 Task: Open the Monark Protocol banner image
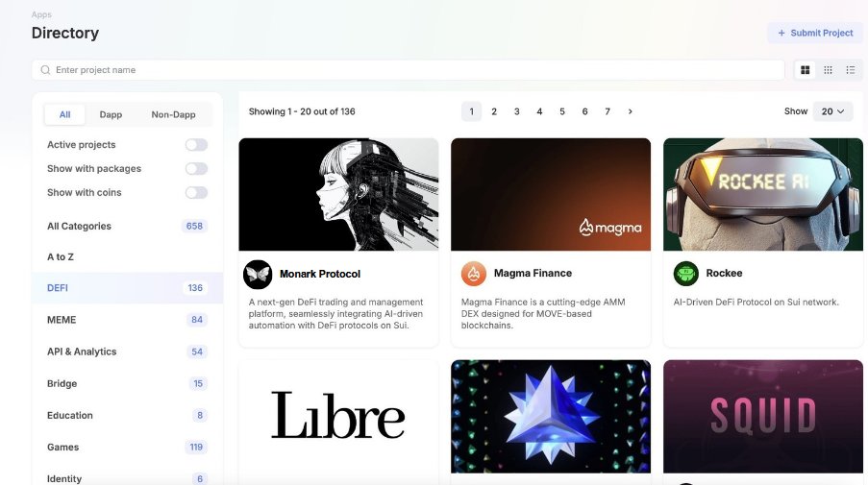tap(338, 195)
